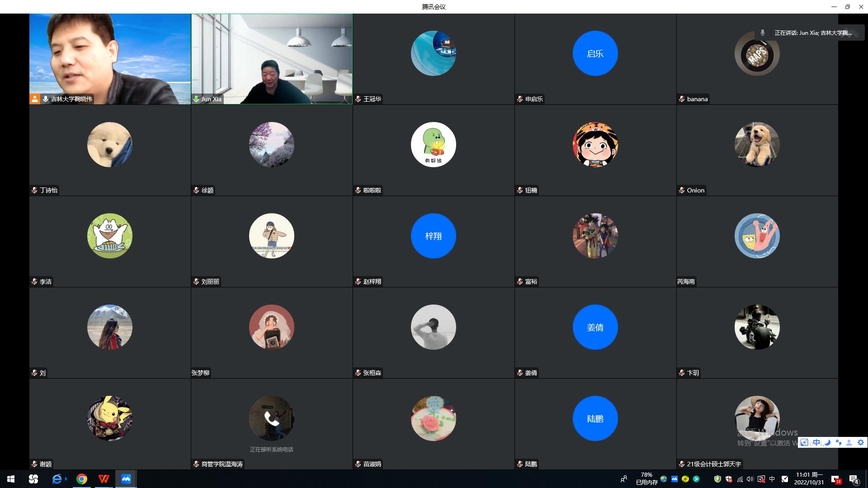
Task: Click the host icon on 吉林大学鞠晓伟's video
Action: click(x=35, y=99)
